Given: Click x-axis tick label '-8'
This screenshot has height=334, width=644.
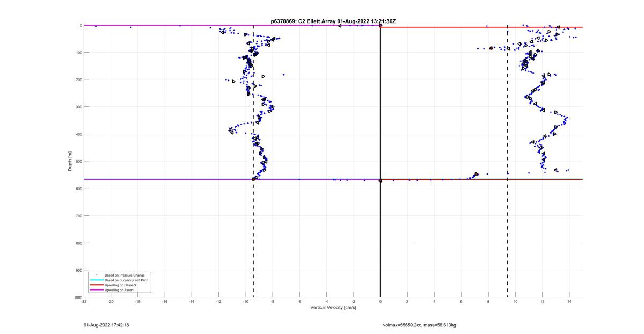Looking at the screenshot, I should [x=273, y=301].
